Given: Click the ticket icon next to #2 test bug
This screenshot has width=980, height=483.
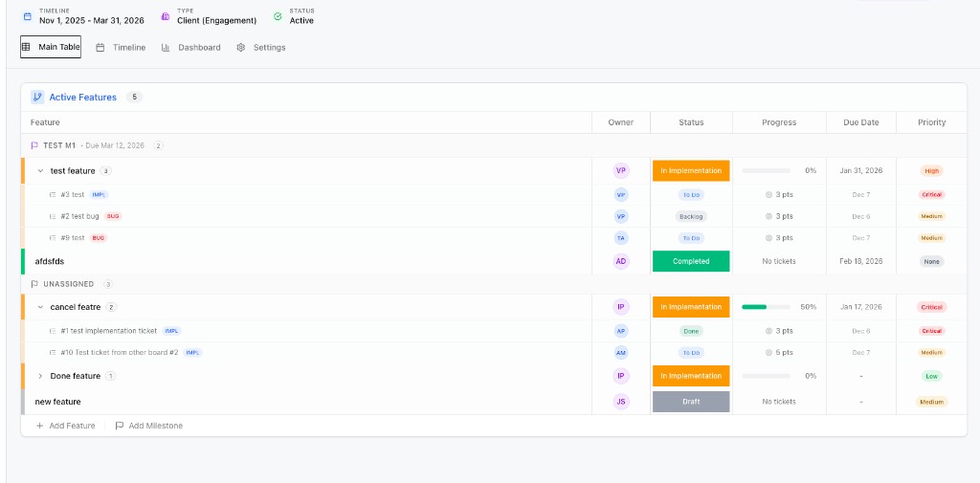Looking at the screenshot, I should point(53,216).
